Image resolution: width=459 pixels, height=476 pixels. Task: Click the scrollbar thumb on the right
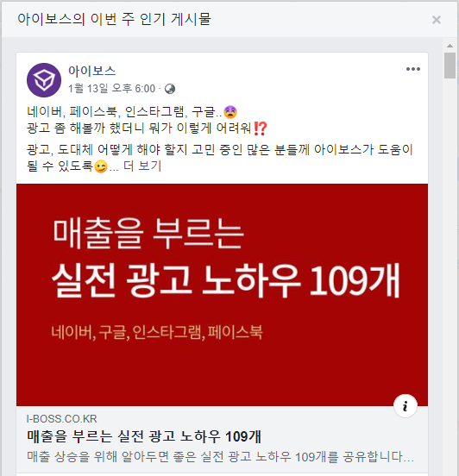tap(450, 66)
